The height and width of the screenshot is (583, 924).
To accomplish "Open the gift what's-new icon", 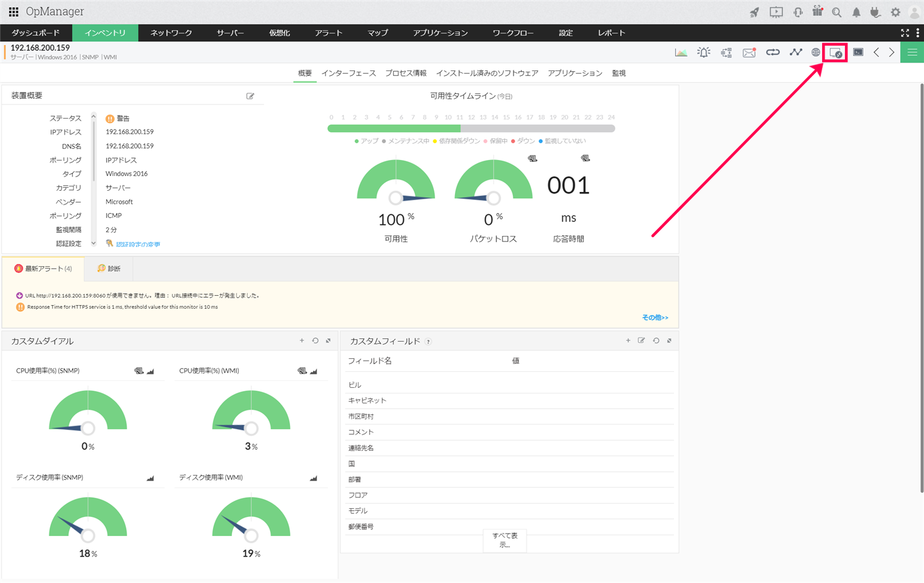I will (x=818, y=11).
